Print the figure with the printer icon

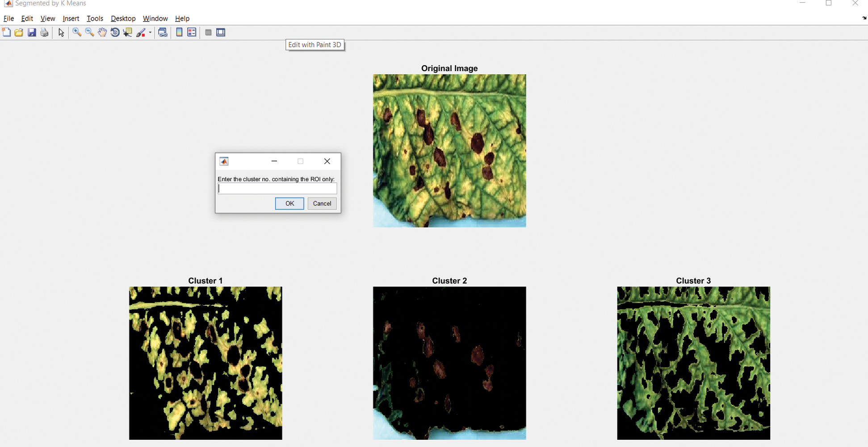44,32
